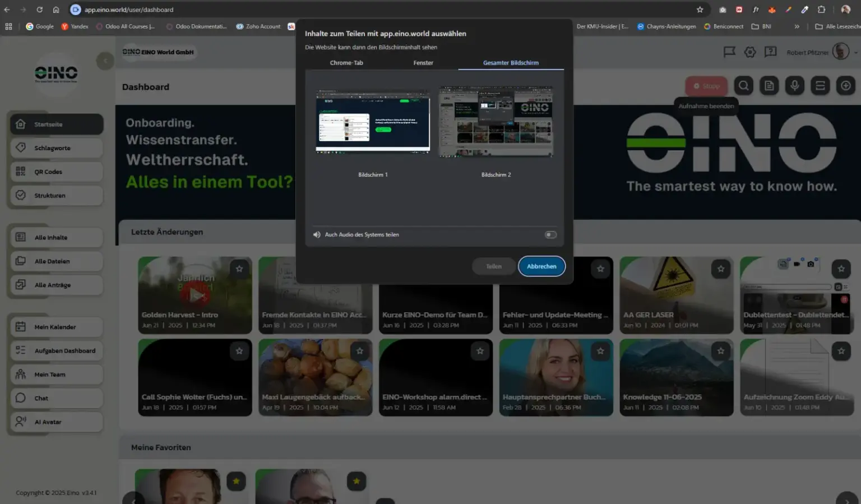Open the Yandex bookmark
The height and width of the screenshot is (504, 861).
75,26
